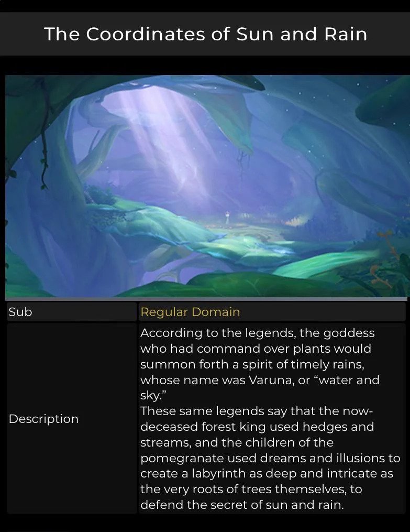Click the paragraph about the deceased forest king

[x=270, y=458]
